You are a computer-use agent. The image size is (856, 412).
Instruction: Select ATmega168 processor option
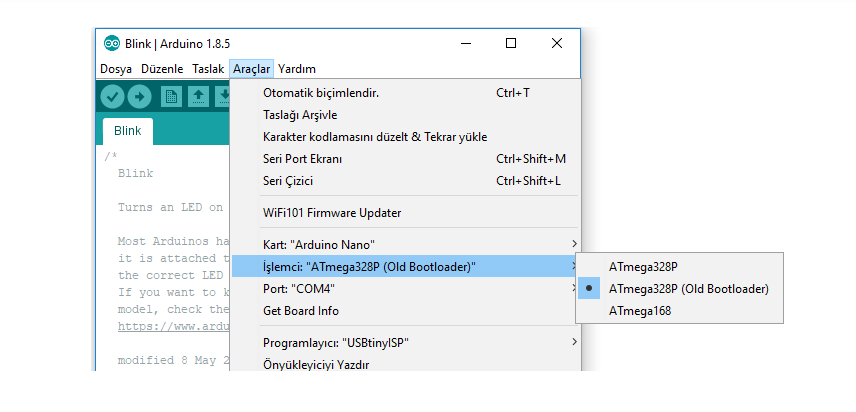click(680, 311)
